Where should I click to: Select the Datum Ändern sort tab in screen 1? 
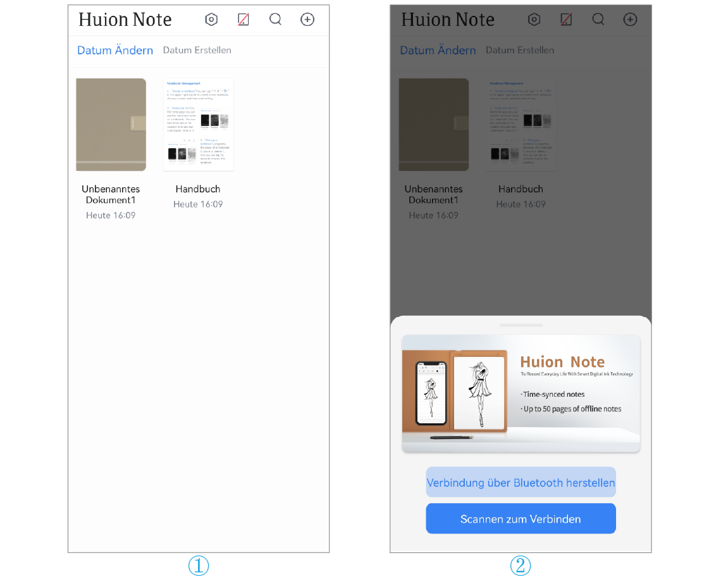click(115, 50)
